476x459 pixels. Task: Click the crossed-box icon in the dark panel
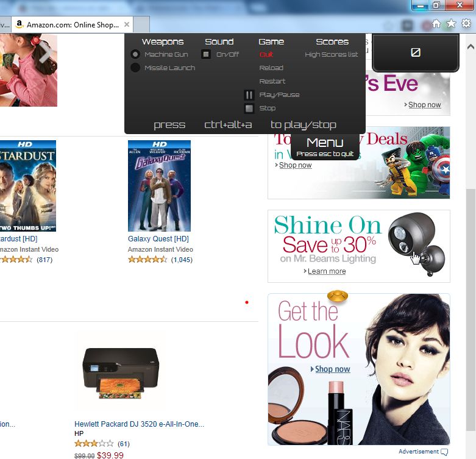pyautogui.click(x=415, y=52)
